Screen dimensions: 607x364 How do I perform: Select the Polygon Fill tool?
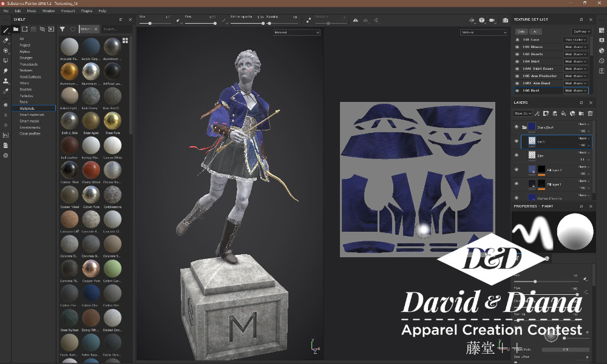point(5,60)
